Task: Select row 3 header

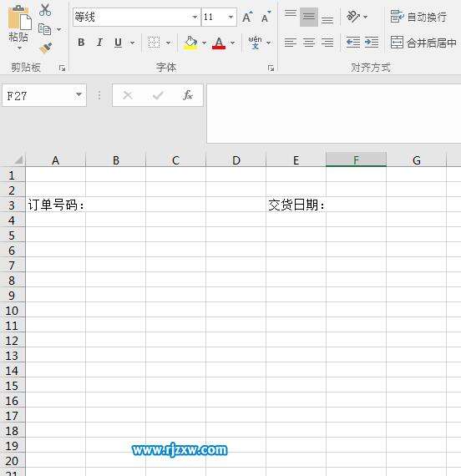Action: 13,205
